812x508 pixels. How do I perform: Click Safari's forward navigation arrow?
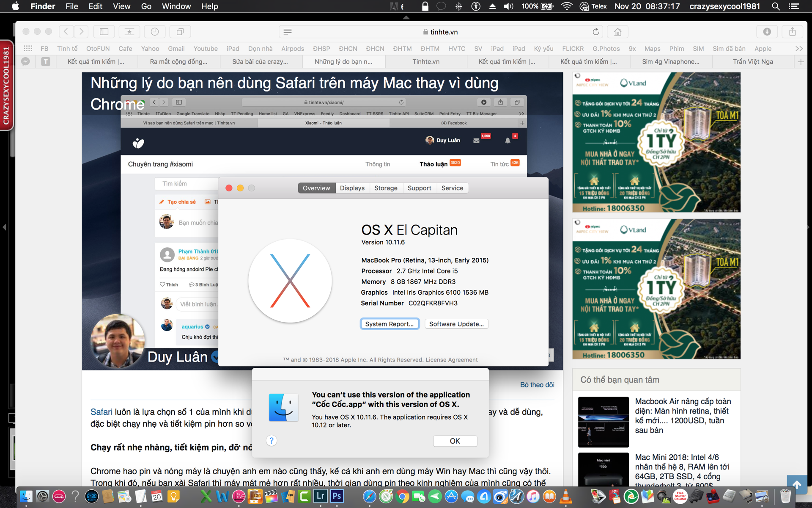[81, 32]
